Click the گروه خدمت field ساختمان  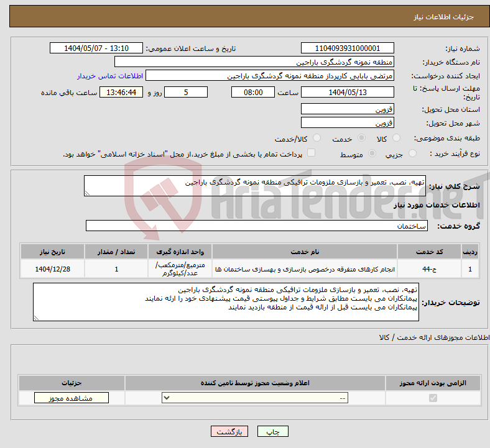pos(257,226)
